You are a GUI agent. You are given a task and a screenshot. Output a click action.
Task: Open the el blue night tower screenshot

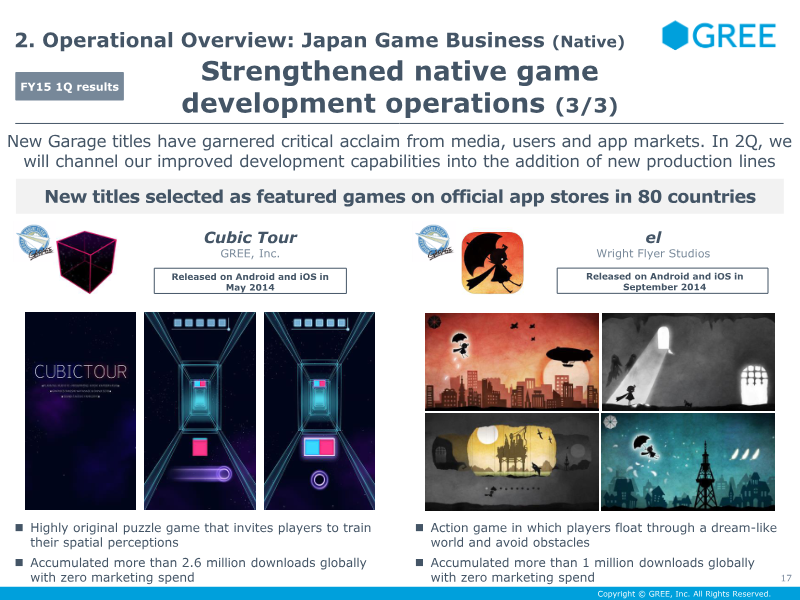click(x=688, y=462)
